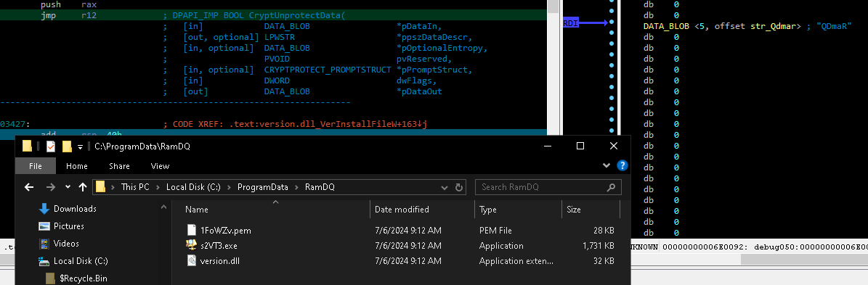This screenshot has width=868, height=285.
Task: Open the View ribbon tab
Action: tap(160, 165)
